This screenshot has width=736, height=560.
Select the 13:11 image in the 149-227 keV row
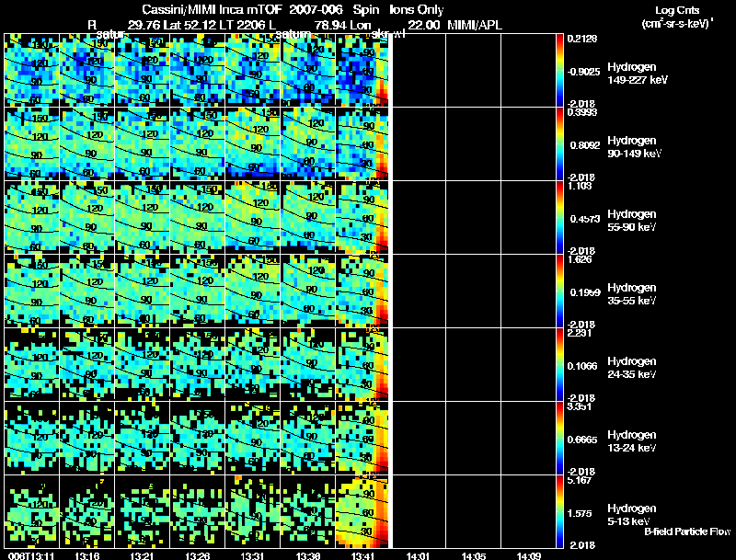tap(32, 71)
